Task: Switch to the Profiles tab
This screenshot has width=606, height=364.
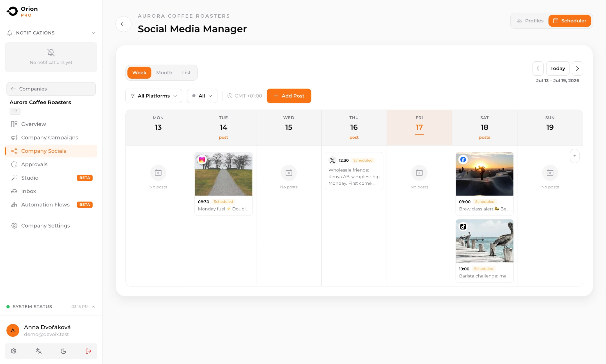Action: (x=530, y=21)
